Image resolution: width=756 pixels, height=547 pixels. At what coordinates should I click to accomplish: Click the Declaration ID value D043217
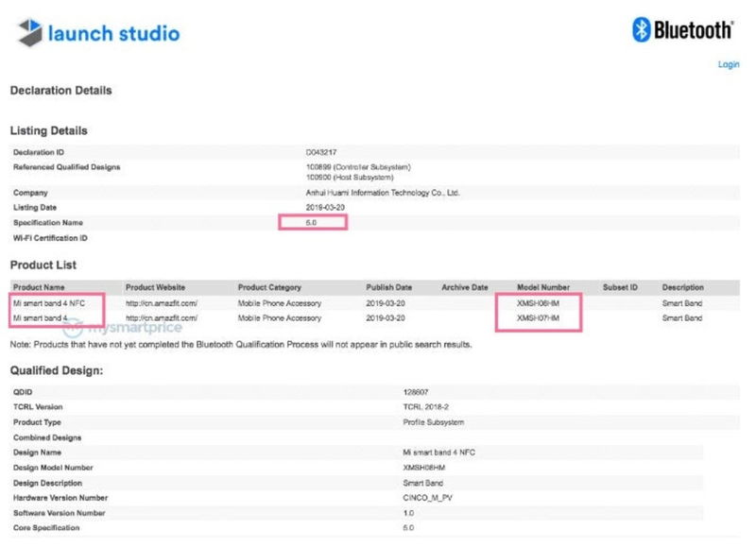tap(321, 152)
